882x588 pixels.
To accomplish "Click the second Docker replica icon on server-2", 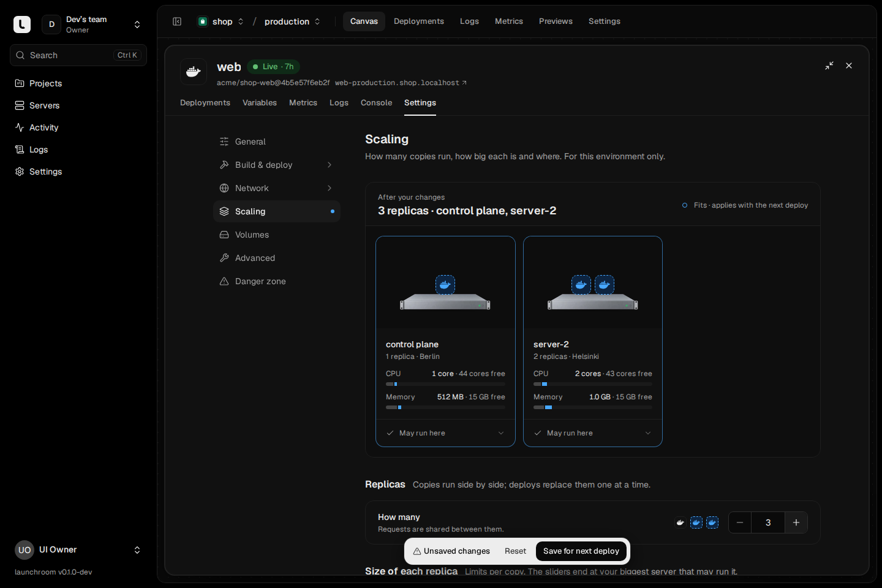I will [605, 285].
